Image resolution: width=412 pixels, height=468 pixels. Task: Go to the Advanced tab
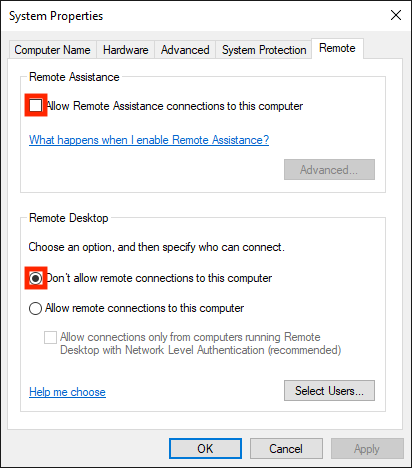click(x=185, y=50)
